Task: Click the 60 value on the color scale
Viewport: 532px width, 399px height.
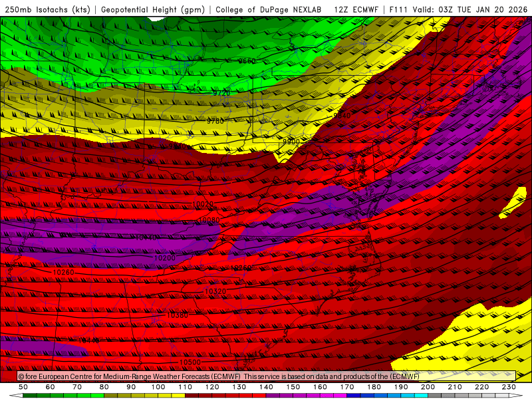Action: click(51, 387)
